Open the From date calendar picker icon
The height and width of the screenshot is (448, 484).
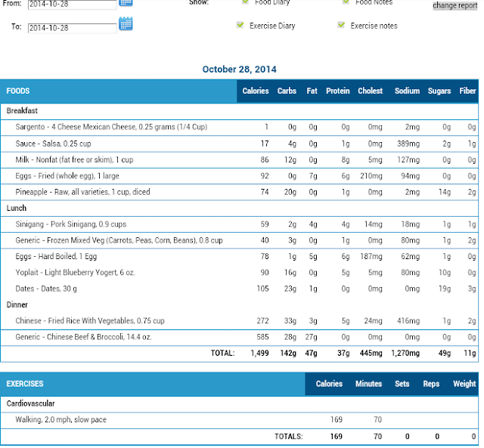tap(126, 2)
